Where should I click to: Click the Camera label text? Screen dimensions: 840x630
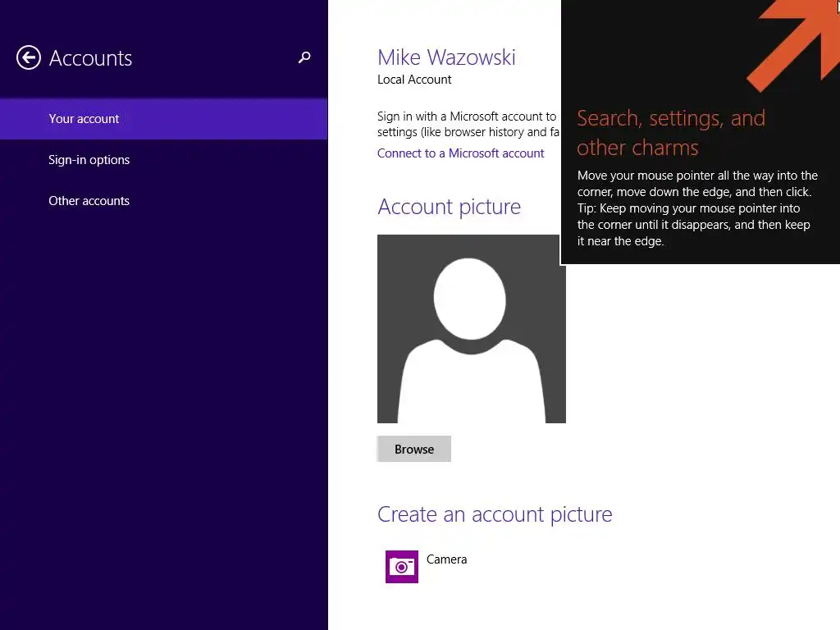(446, 559)
